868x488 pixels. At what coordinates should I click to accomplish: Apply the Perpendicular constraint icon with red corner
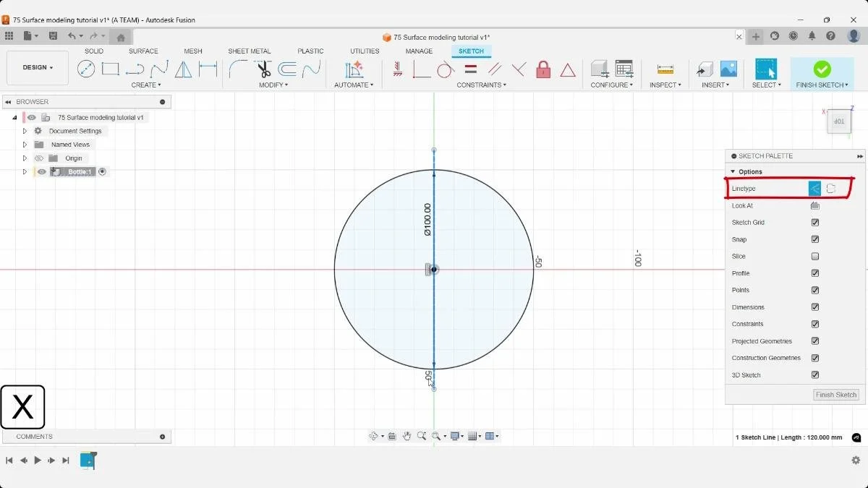(421, 69)
